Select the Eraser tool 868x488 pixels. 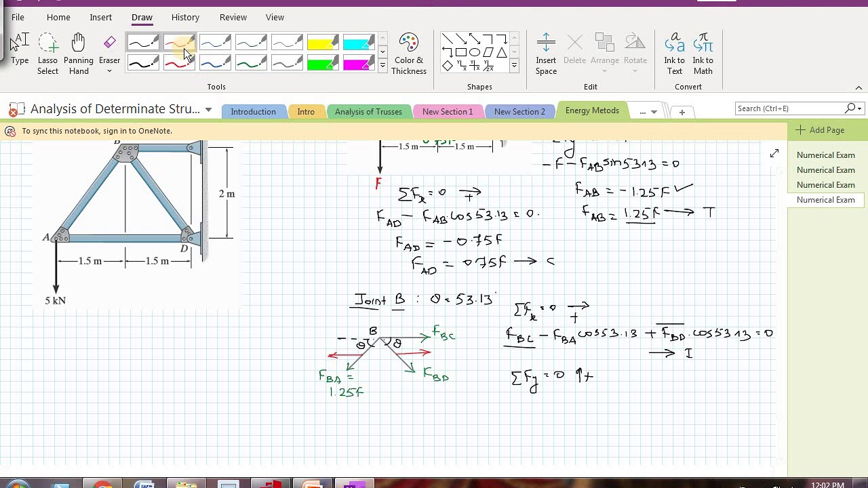tap(109, 49)
